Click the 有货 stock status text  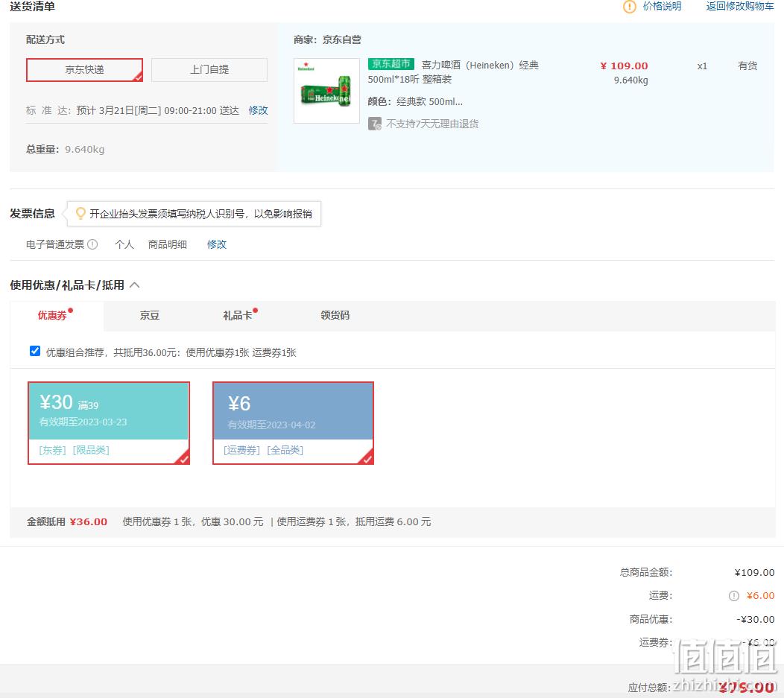coord(747,66)
